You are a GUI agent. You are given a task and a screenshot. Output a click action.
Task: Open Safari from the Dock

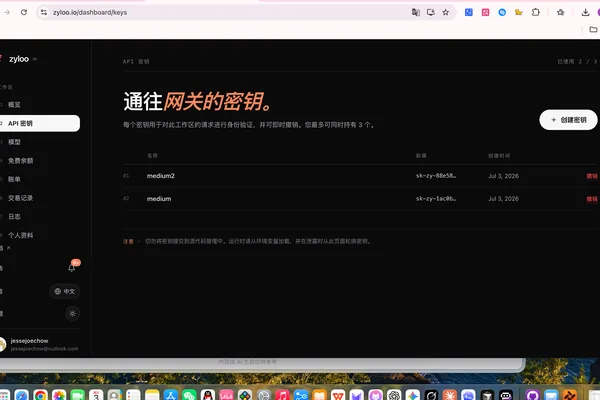click(x=22, y=395)
